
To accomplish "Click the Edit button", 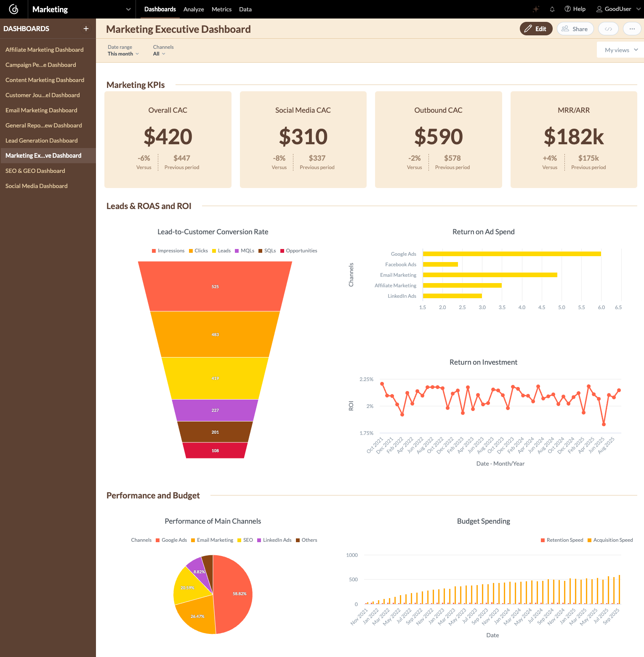I will click(536, 29).
